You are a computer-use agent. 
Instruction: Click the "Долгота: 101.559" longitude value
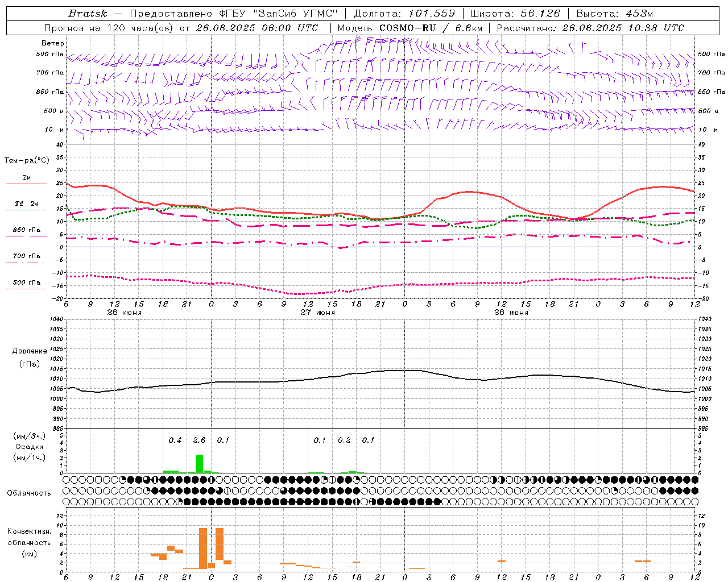pyautogui.click(x=404, y=14)
